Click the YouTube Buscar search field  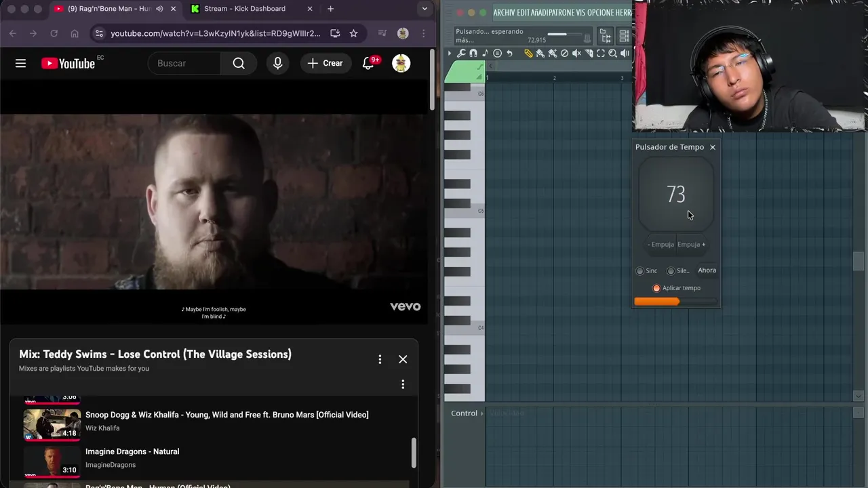coord(184,63)
